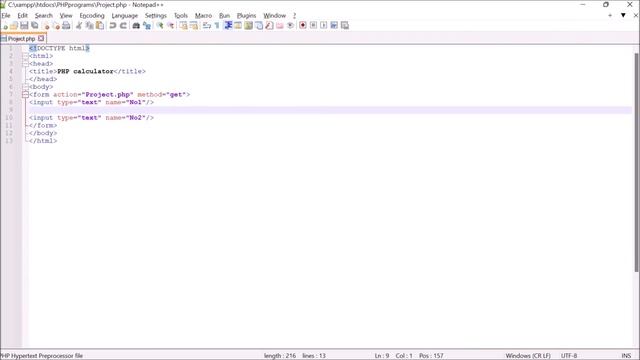Collapse the html tag fold marker
This screenshot has width=640, height=360.
click(25, 56)
